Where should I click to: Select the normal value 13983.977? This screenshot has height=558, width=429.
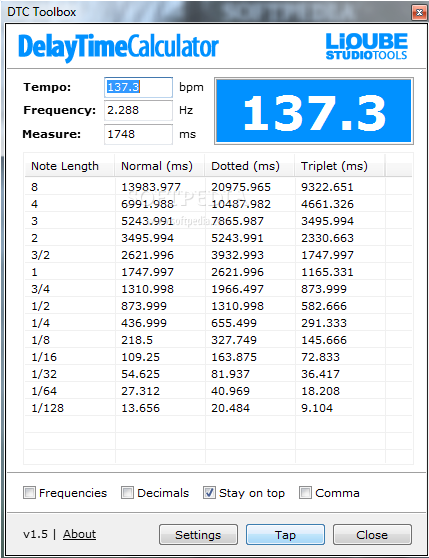point(151,187)
